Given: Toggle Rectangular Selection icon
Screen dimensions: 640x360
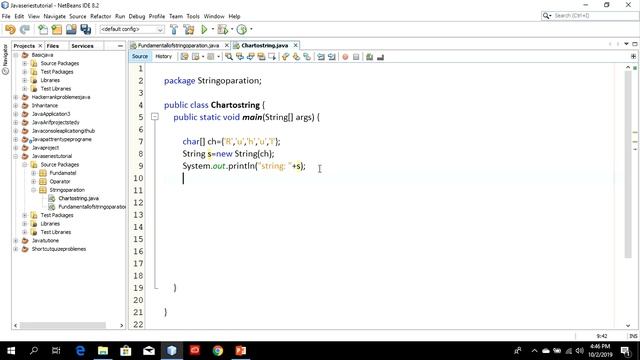Looking at the screenshot, I should (272, 57).
